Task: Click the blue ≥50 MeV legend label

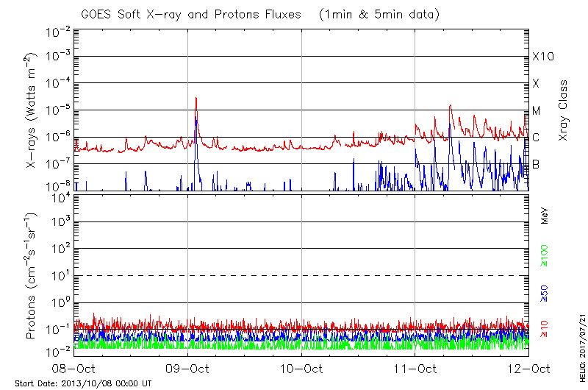Action: point(545,293)
